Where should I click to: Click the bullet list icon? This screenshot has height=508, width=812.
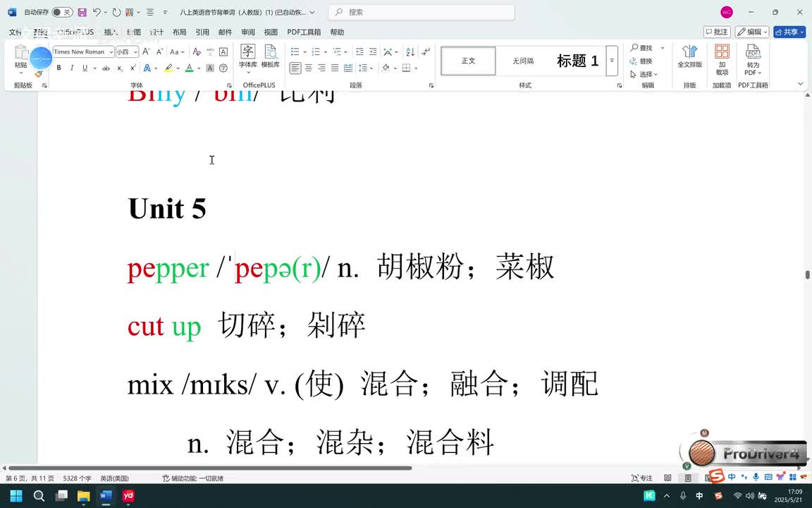tap(295, 52)
